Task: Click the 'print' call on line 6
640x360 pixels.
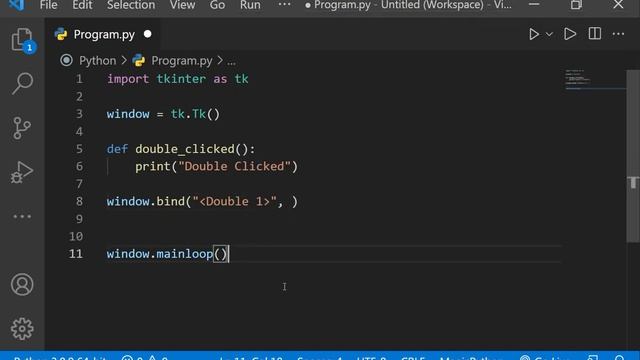Action: (x=153, y=167)
